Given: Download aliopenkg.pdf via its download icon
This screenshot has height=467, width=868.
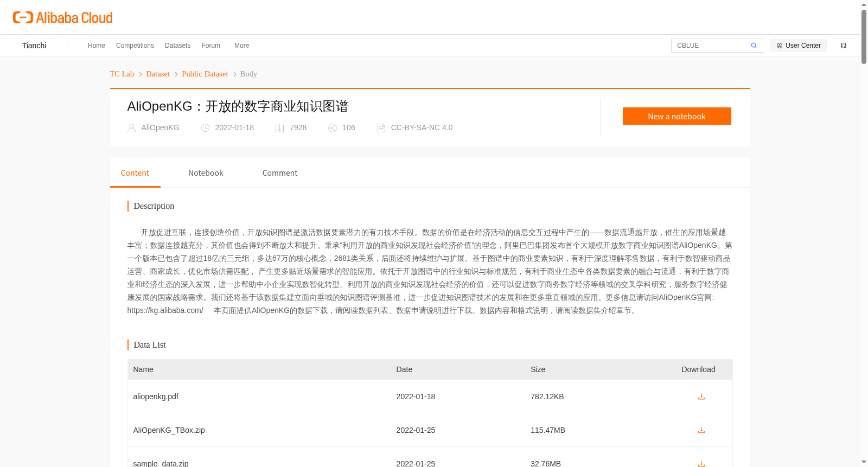Looking at the screenshot, I should coord(701,396).
